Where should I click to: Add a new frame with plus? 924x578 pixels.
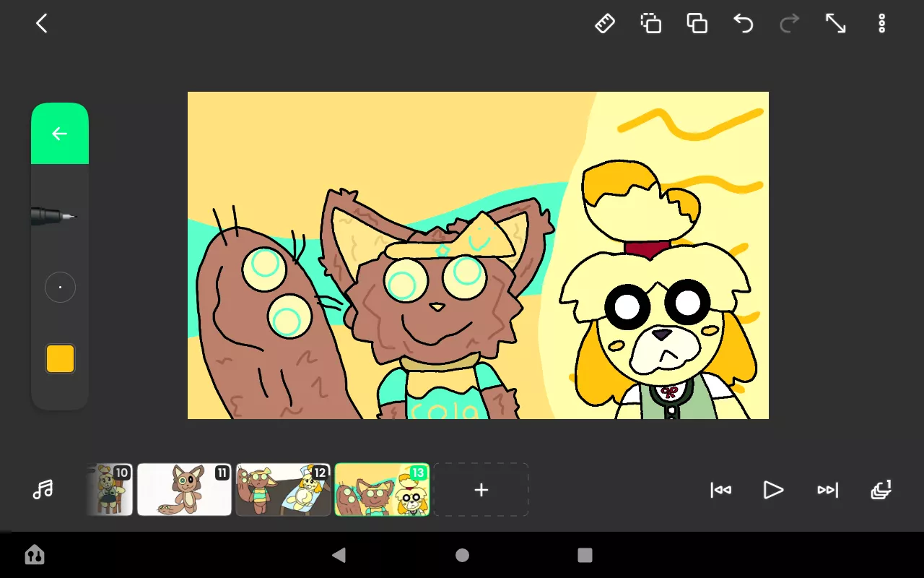click(481, 490)
